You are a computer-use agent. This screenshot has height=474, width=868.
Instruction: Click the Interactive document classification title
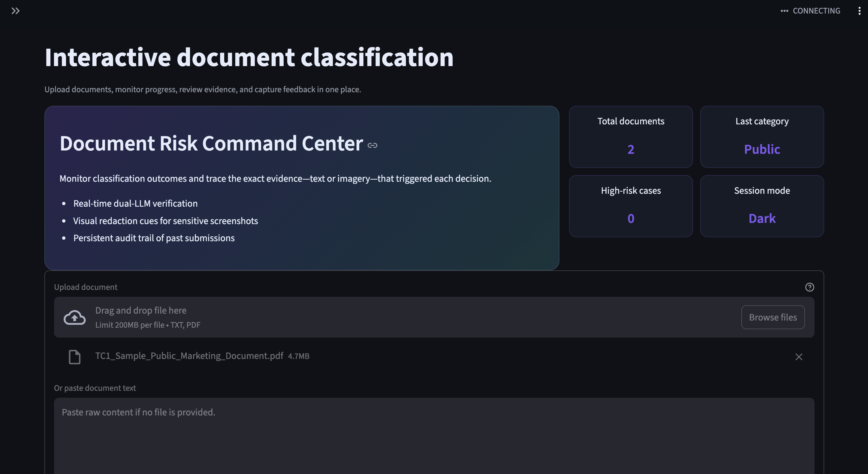tap(249, 57)
